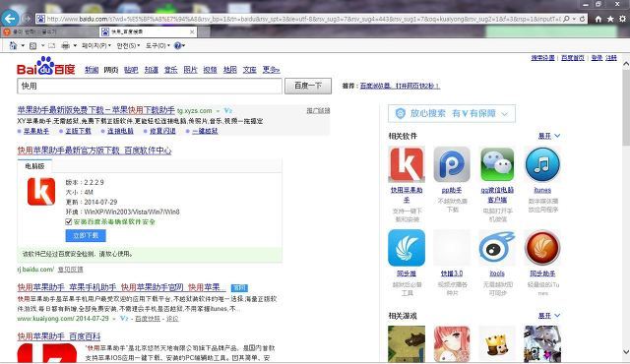Image resolution: width=630 pixels, height=364 pixels.
Task: Click the browser forward arrow button
Action: coord(27,19)
